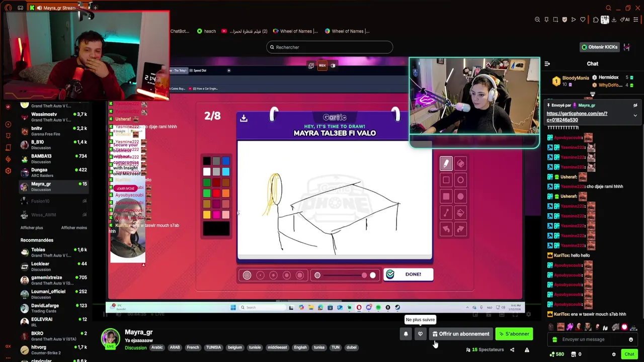Click the DONE! button
Image resolution: width=644 pixels, height=362 pixels.
[x=408, y=274]
